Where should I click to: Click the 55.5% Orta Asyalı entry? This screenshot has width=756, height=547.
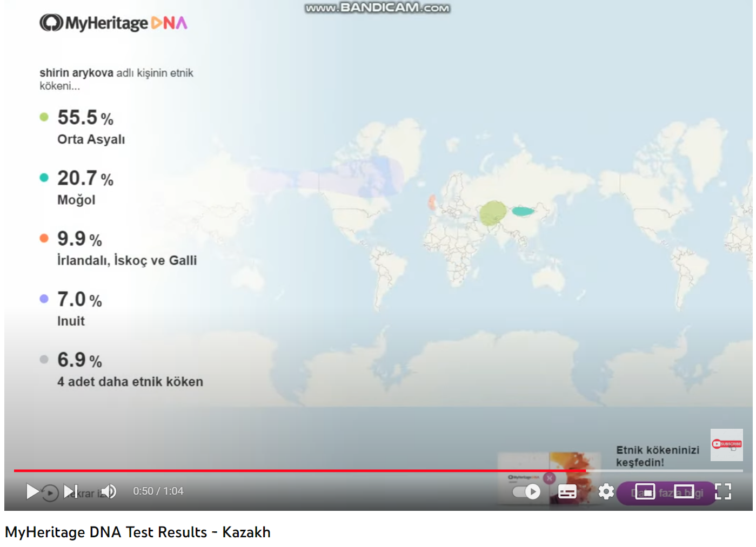tap(83, 127)
